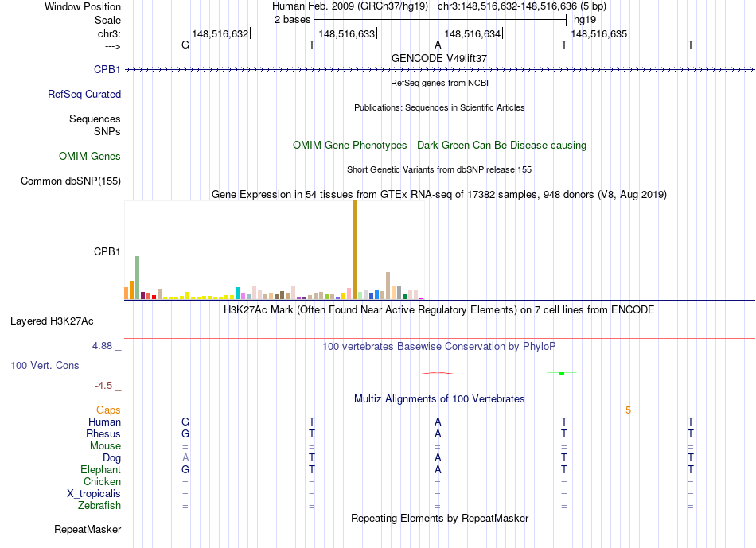Click the tall green GTEx expression bar

click(x=138, y=278)
